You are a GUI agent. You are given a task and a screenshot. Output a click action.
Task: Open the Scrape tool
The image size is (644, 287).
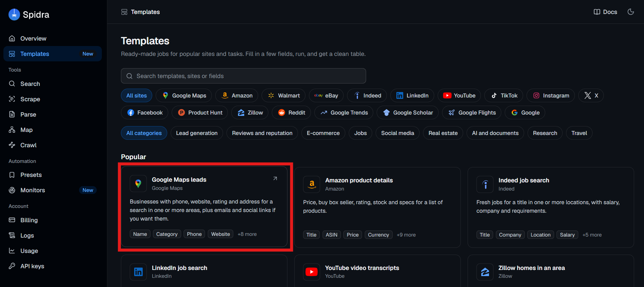[53, 99]
